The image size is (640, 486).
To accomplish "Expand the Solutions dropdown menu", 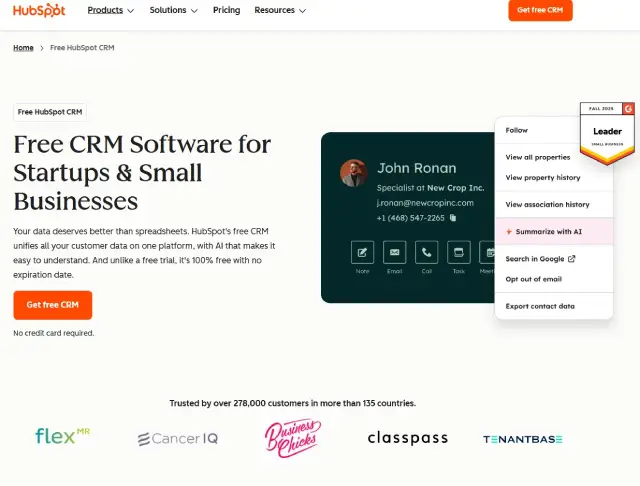I will click(173, 10).
